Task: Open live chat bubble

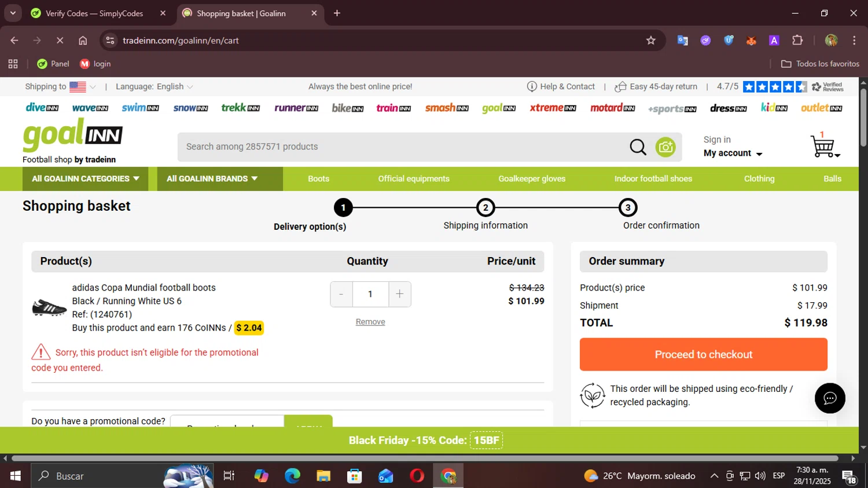Action: (830, 398)
